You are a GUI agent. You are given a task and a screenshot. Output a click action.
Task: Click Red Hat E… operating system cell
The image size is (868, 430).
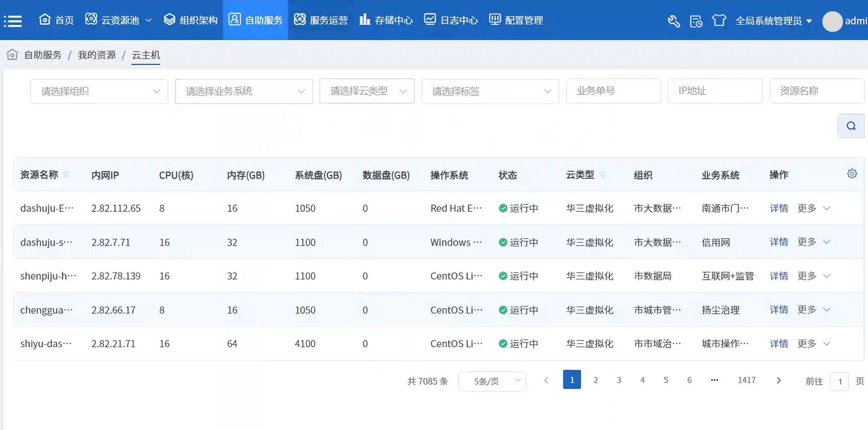[x=456, y=208]
